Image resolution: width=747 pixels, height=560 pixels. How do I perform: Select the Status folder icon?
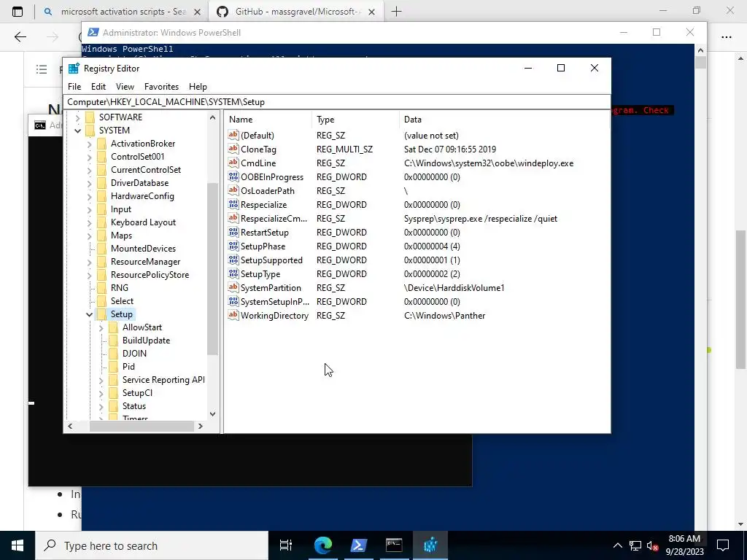(113, 406)
